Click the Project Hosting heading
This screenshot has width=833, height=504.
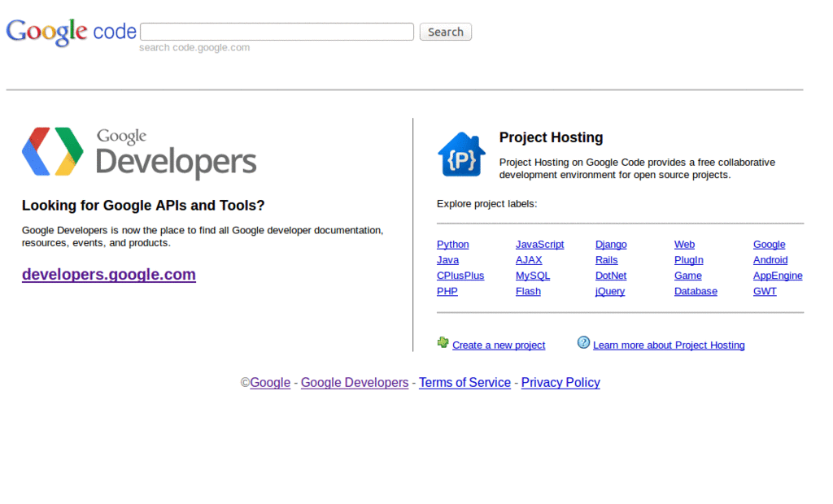pyautogui.click(x=551, y=137)
